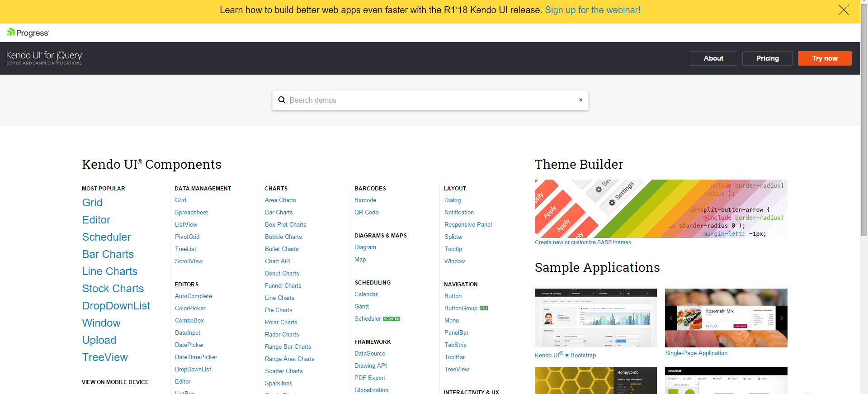Image resolution: width=868 pixels, height=394 pixels.
Task: Click the Theme Builder banner image
Action: tap(661, 209)
